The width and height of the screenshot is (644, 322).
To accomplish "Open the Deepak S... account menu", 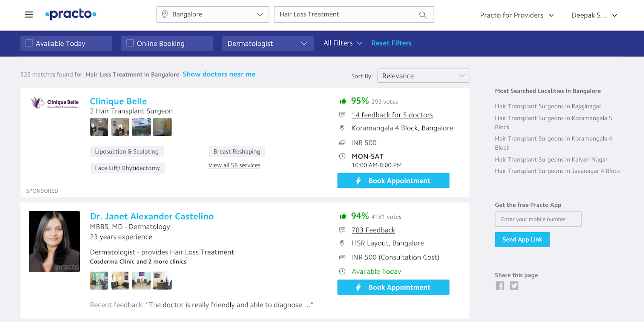I will (x=594, y=15).
